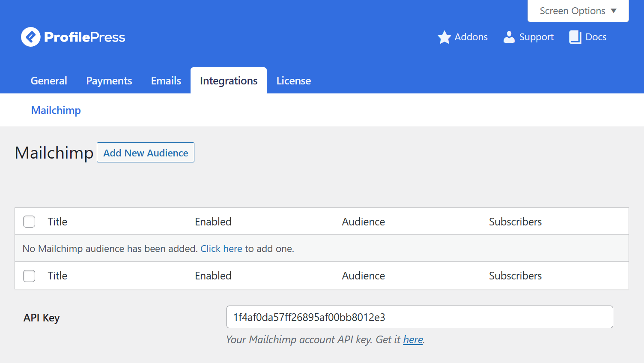This screenshot has width=644, height=363.
Task: Select the Mailchimp sub-tab
Action: pos(56,110)
